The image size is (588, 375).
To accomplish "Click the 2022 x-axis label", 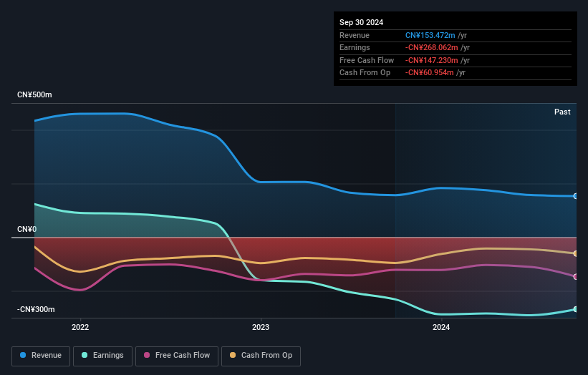I will (80, 327).
